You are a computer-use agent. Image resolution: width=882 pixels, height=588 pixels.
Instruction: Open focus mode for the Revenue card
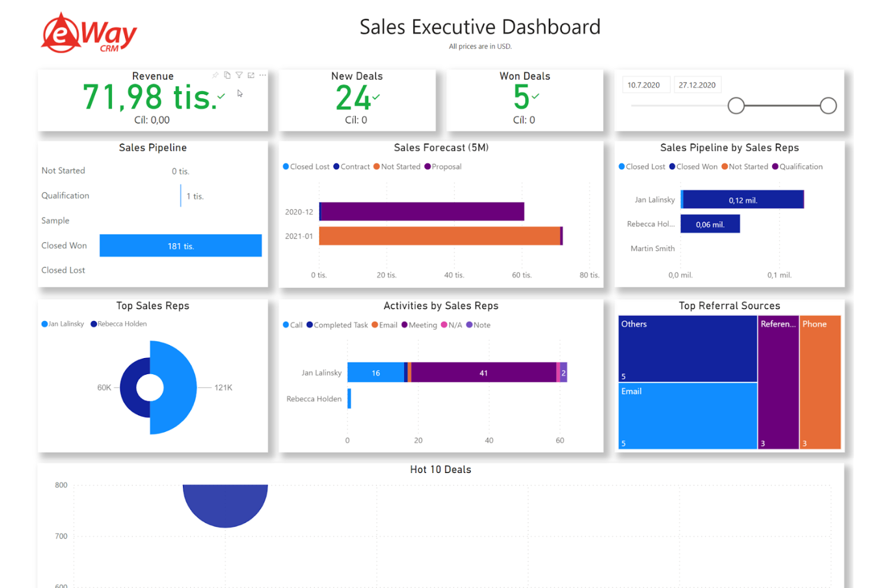(251, 75)
